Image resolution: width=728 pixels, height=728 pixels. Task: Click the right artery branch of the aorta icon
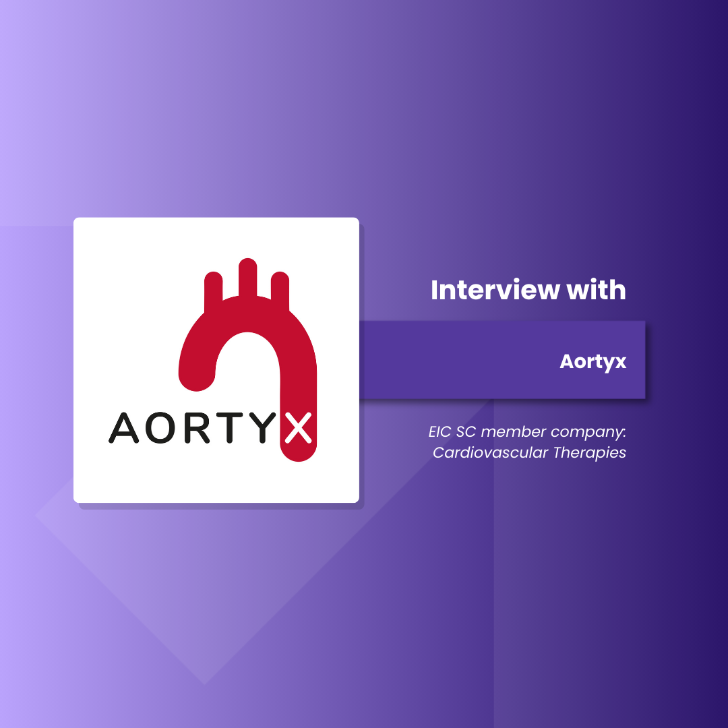280,290
